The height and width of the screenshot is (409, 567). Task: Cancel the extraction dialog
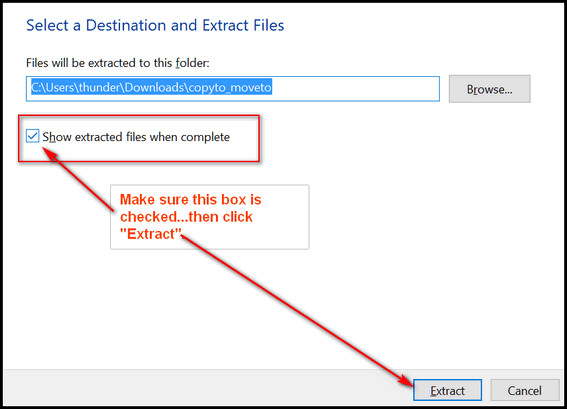(524, 390)
